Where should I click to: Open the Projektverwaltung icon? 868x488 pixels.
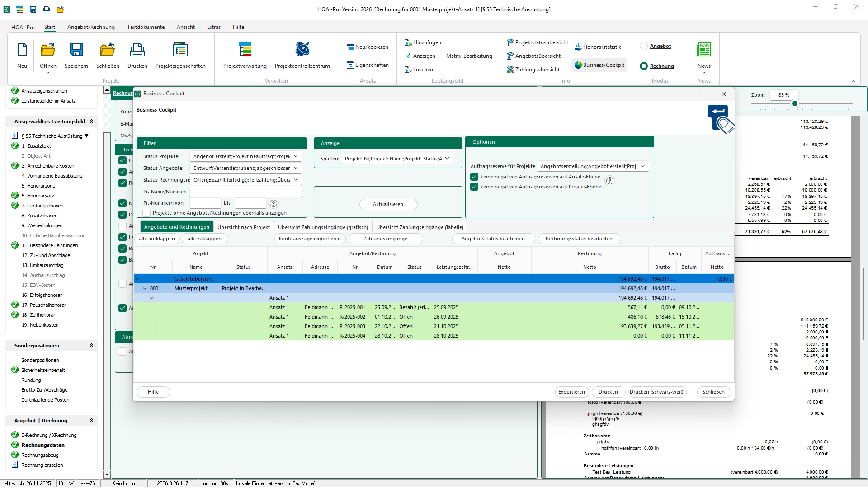click(245, 50)
